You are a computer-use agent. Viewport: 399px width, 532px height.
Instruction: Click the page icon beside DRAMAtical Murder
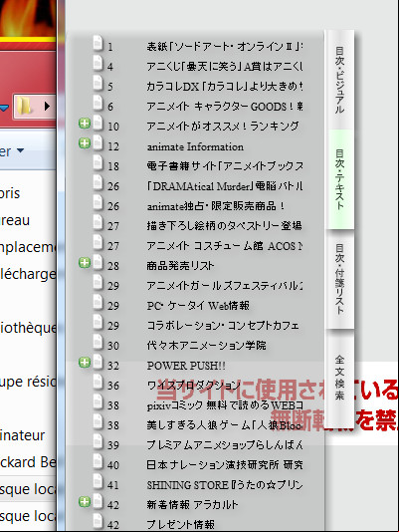tap(98, 182)
